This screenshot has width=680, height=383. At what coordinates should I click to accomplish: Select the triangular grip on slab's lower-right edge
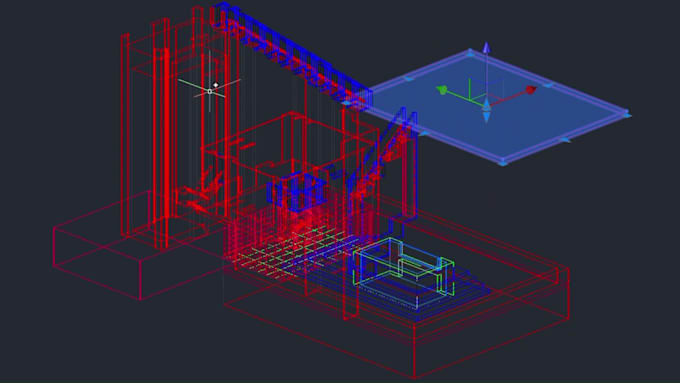564,140
